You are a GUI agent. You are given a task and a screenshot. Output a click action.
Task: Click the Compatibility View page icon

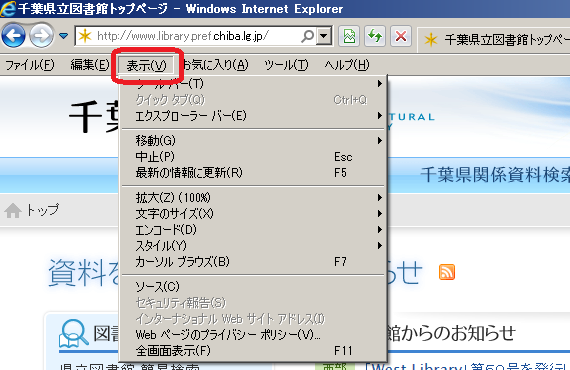(x=349, y=36)
